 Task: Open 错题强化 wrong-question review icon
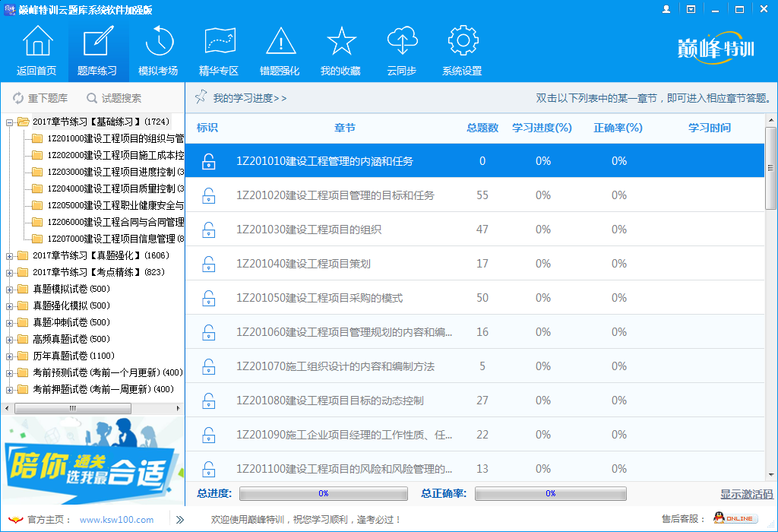tap(280, 42)
